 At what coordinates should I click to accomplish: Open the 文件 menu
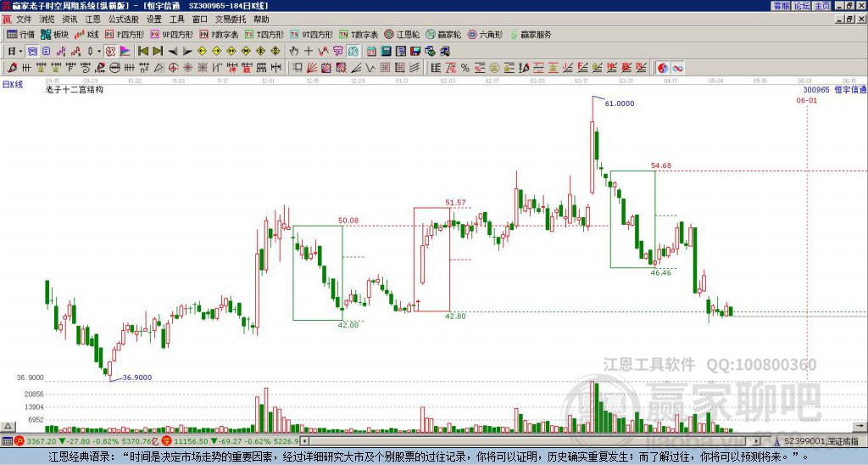[x=23, y=20]
